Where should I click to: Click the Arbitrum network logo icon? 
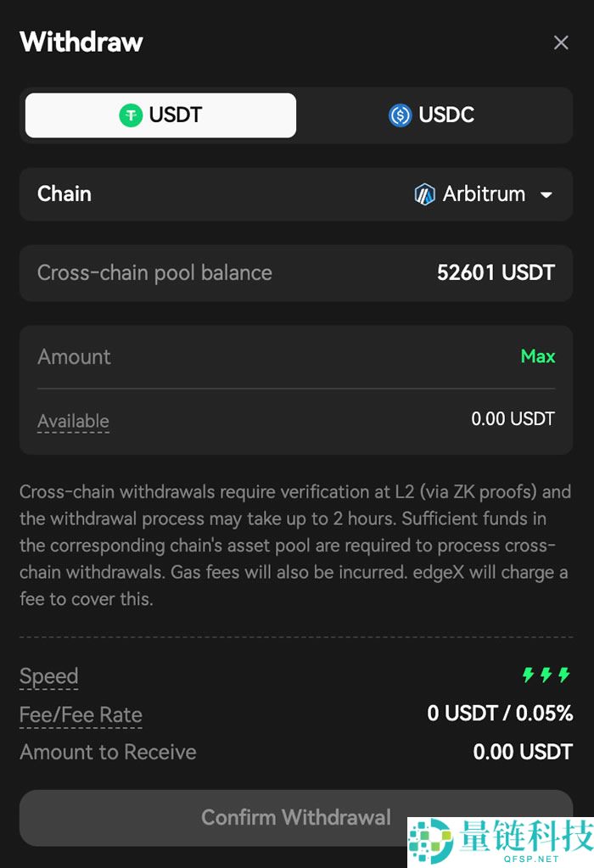(424, 194)
